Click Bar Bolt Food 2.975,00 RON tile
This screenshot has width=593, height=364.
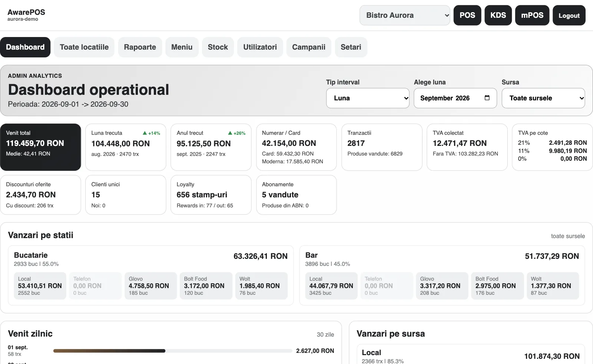[497, 286]
